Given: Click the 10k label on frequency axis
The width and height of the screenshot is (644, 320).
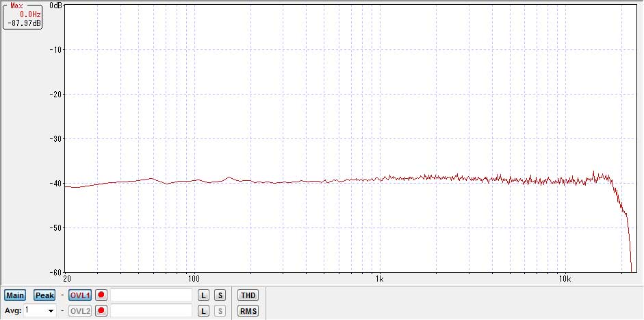Looking at the screenshot, I should (x=564, y=280).
